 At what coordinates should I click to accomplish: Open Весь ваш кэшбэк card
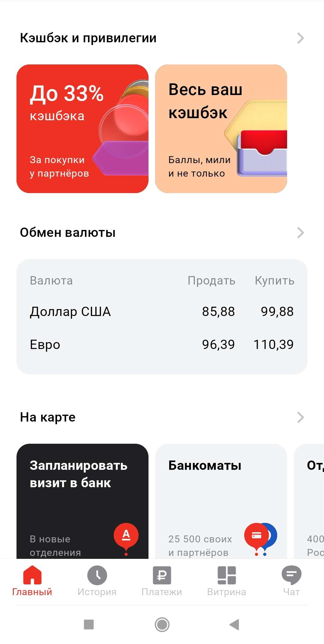click(221, 129)
